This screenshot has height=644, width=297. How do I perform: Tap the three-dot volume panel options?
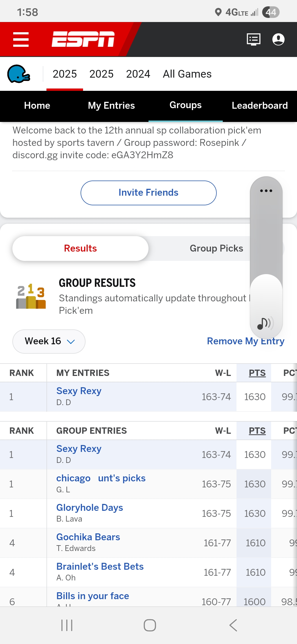pos(266,191)
